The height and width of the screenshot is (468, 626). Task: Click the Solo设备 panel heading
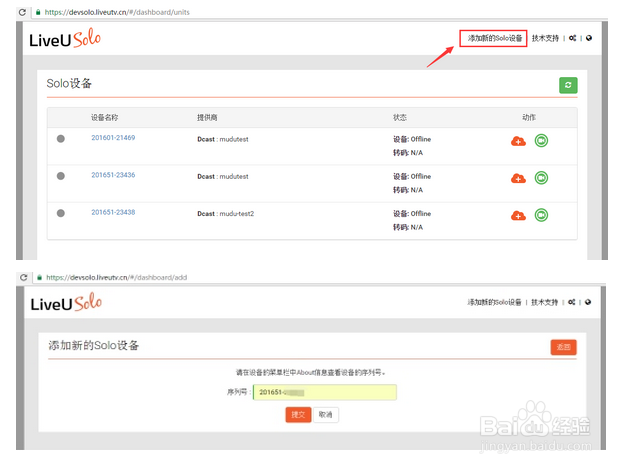point(69,83)
